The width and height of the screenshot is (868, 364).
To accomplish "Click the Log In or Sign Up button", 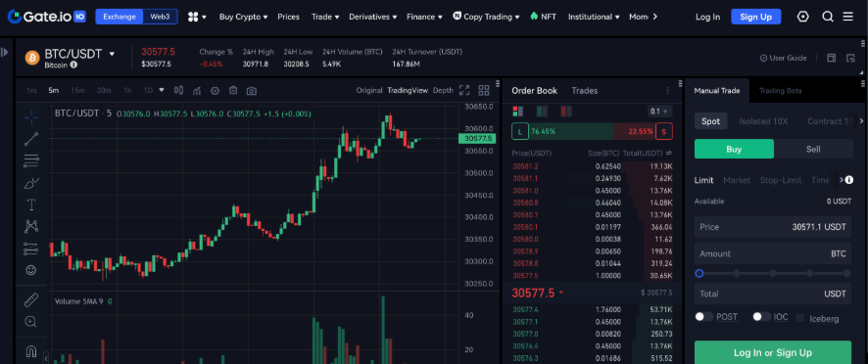I will tap(773, 352).
